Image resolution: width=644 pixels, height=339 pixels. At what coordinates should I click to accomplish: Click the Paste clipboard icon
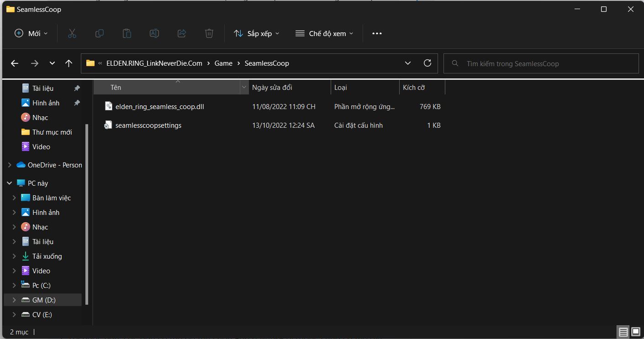point(127,33)
